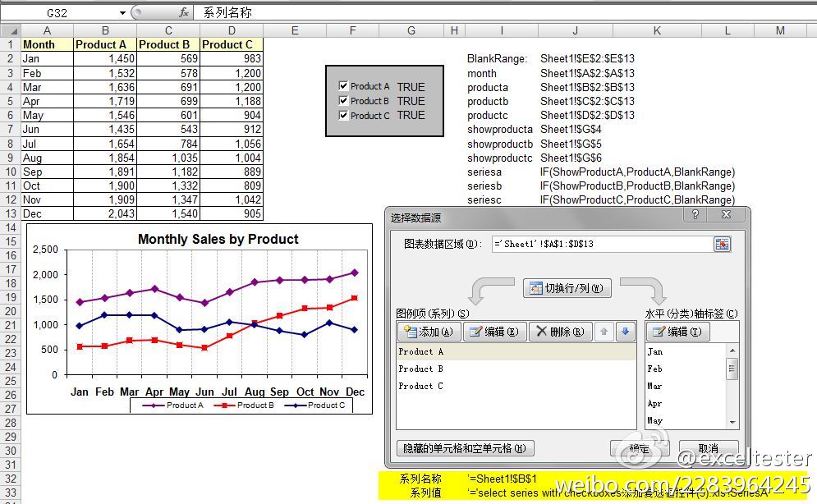This screenshot has height=504, width=817.
Task: Click Add (添加) series button
Action: [429, 332]
